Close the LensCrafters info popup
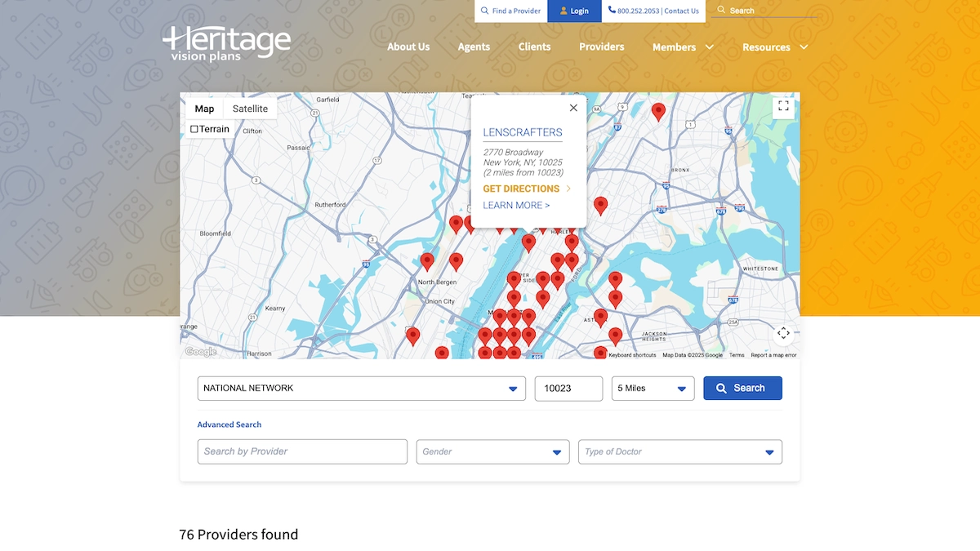This screenshot has width=980, height=551. point(573,108)
